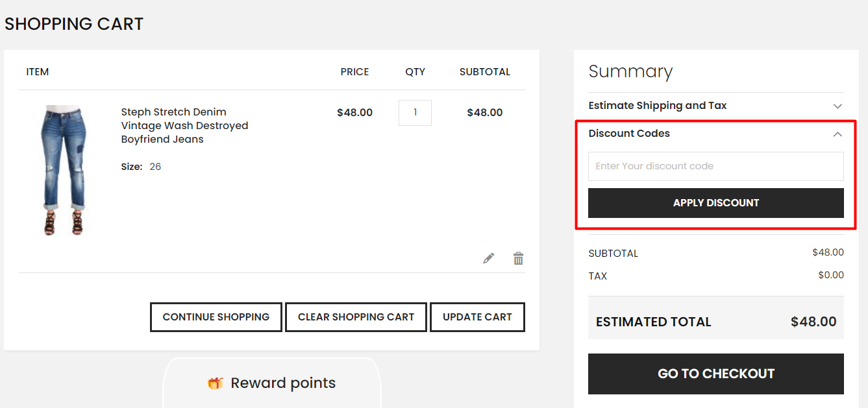Image resolution: width=868 pixels, height=408 pixels.
Task: Click the pencil edit item icon
Action: [488, 258]
